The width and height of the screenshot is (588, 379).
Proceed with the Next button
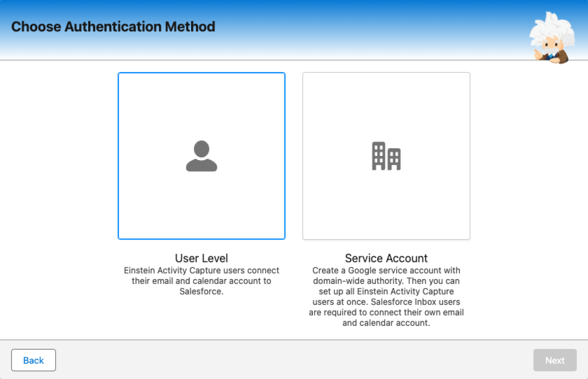pos(555,360)
